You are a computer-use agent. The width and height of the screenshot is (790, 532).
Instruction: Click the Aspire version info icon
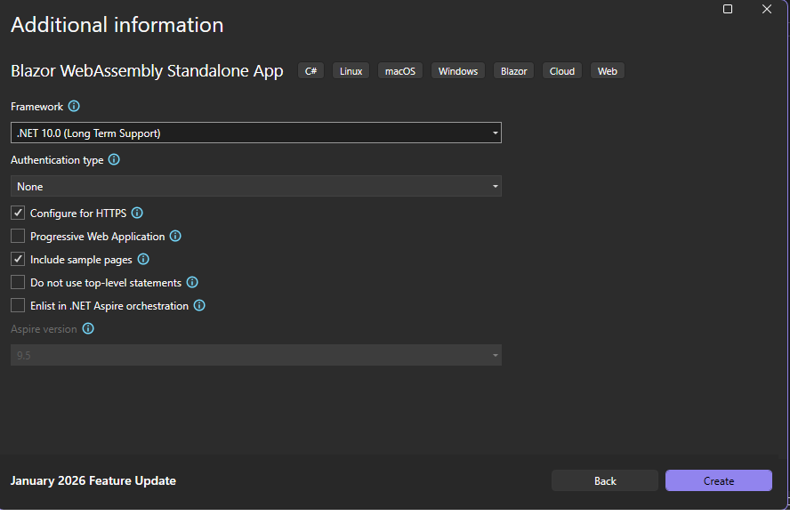coord(88,329)
